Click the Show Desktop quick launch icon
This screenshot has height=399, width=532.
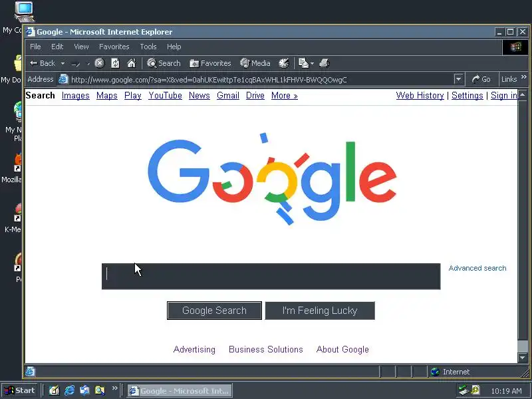click(54, 390)
